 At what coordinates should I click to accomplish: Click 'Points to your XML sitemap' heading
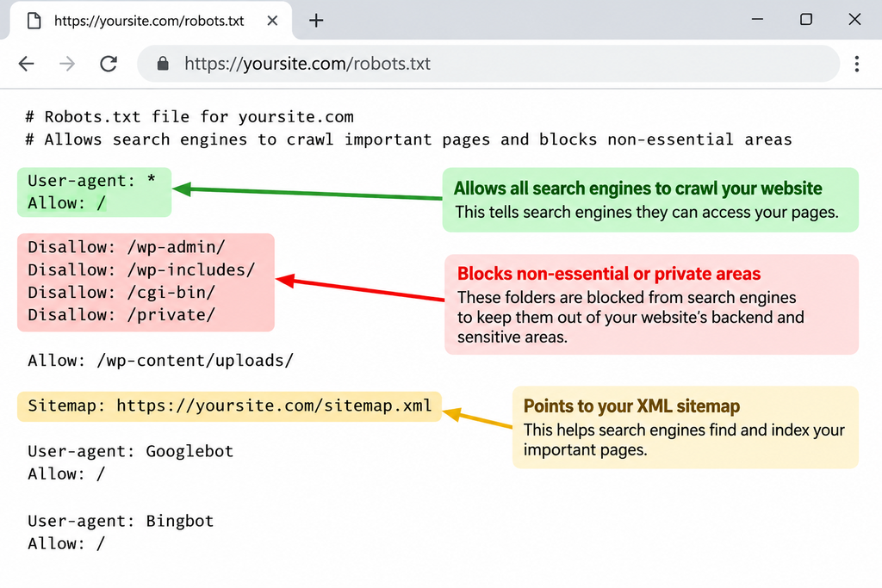(631, 406)
